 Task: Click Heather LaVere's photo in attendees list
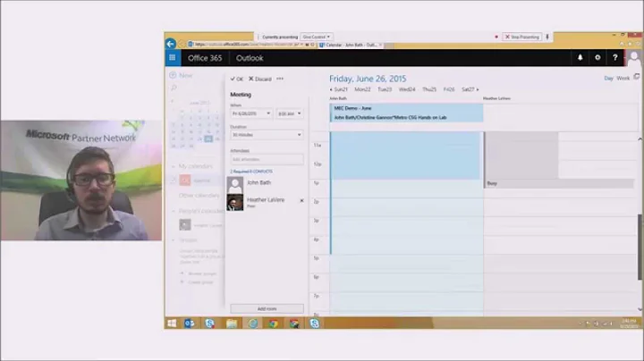pyautogui.click(x=235, y=203)
